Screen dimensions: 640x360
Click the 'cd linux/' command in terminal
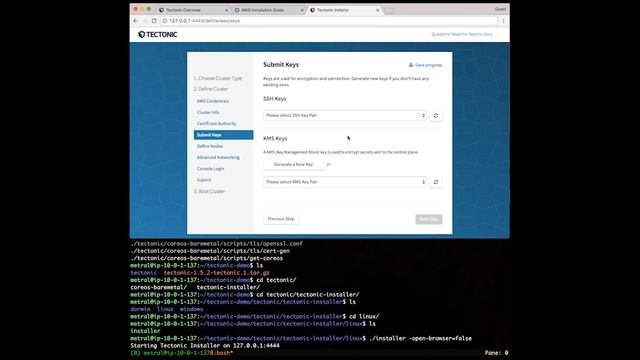pyautogui.click(x=364, y=317)
